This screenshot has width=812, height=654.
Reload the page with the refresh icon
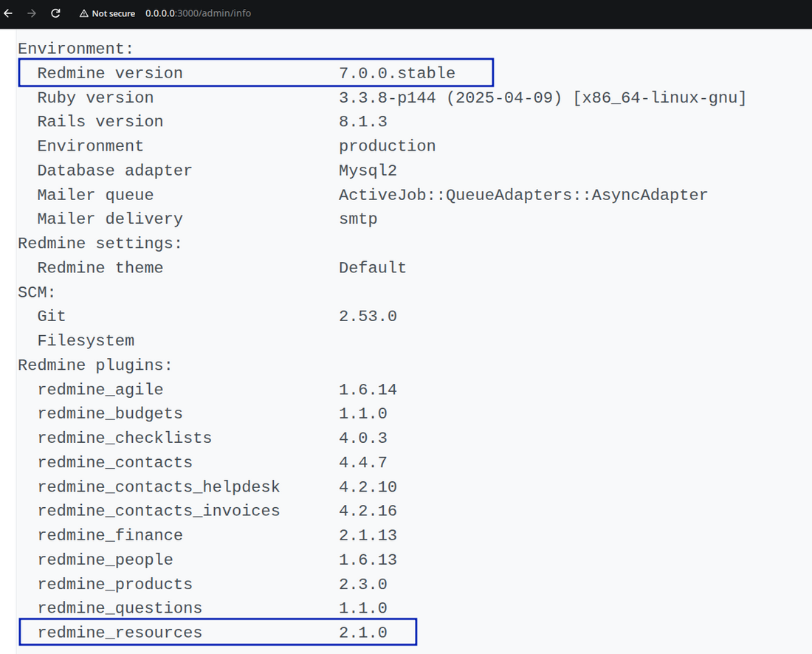55,13
